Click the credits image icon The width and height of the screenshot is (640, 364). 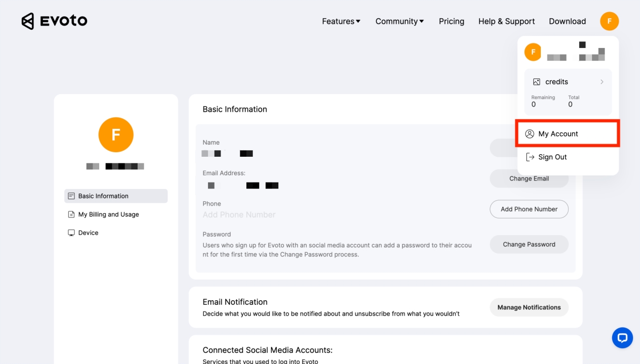[536, 82]
